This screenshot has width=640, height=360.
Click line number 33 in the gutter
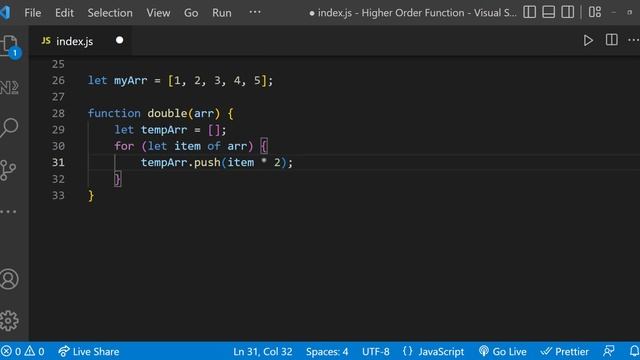point(58,195)
